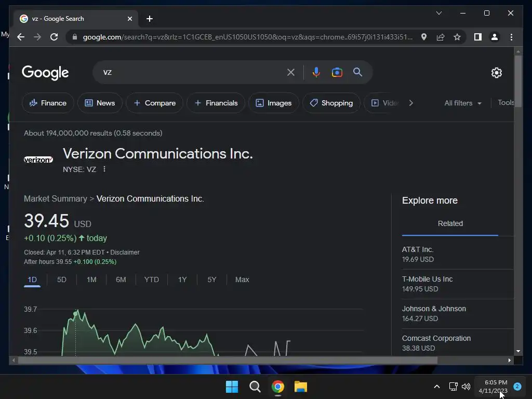The image size is (532, 399).
Task: Select the Max chart range
Action: (x=242, y=280)
